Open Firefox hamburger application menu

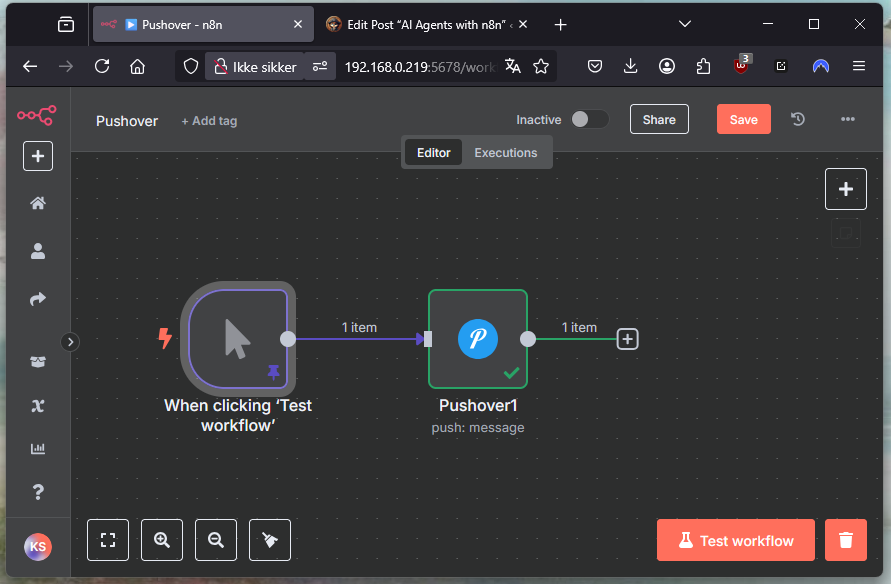[x=859, y=66]
